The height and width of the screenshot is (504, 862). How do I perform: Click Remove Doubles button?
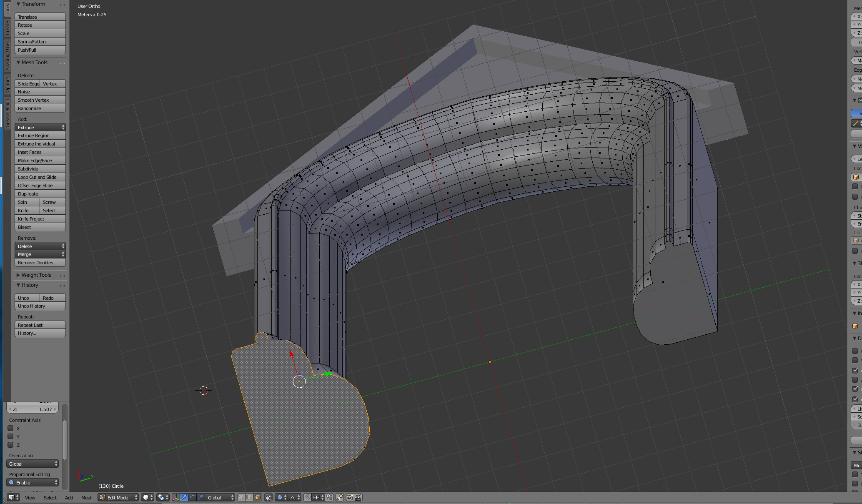coord(40,263)
